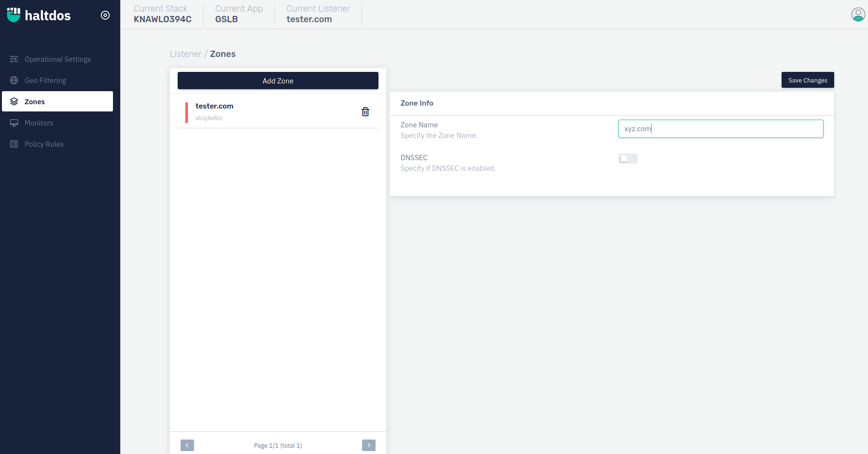Enable the DNSSEC toggle switch
This screenshot has width=868, height=454.
click(628, 159)
